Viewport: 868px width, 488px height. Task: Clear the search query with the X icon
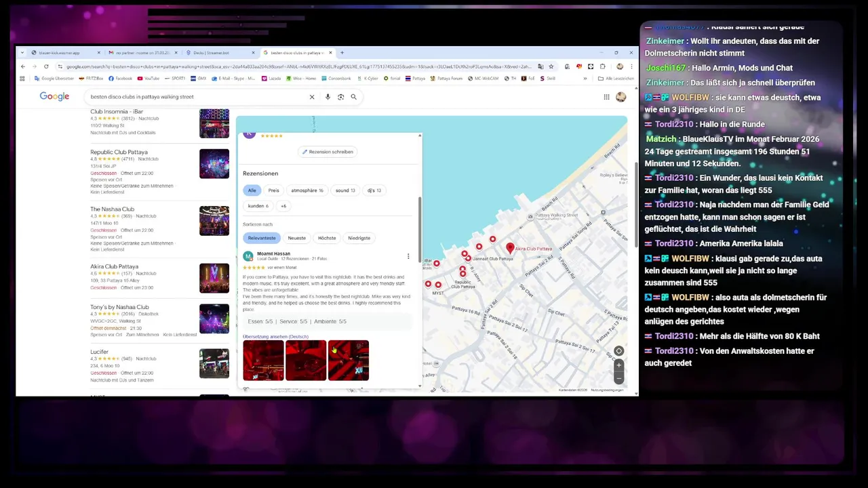312,97
